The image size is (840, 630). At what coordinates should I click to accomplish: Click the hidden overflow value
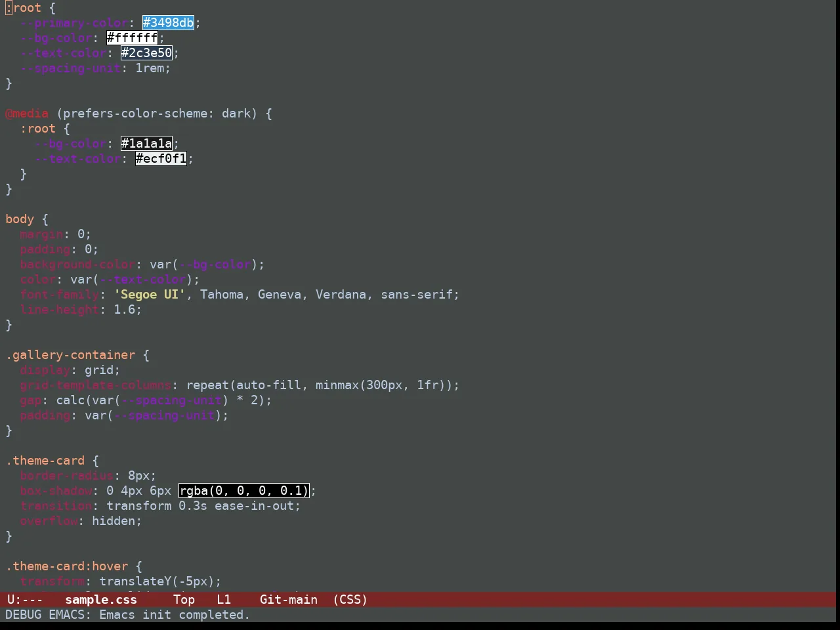tap(114, 521)
